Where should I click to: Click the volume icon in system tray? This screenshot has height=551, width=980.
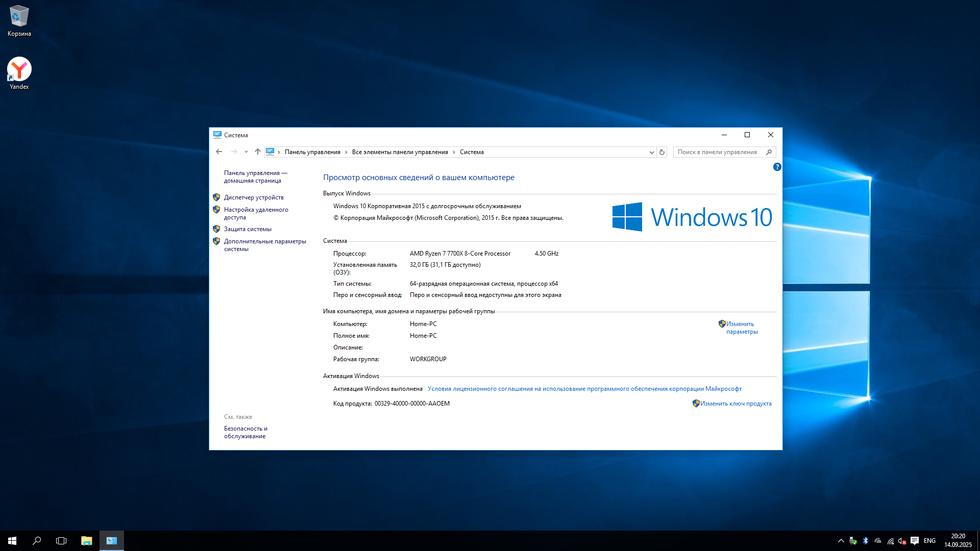[x=902, y=541]
